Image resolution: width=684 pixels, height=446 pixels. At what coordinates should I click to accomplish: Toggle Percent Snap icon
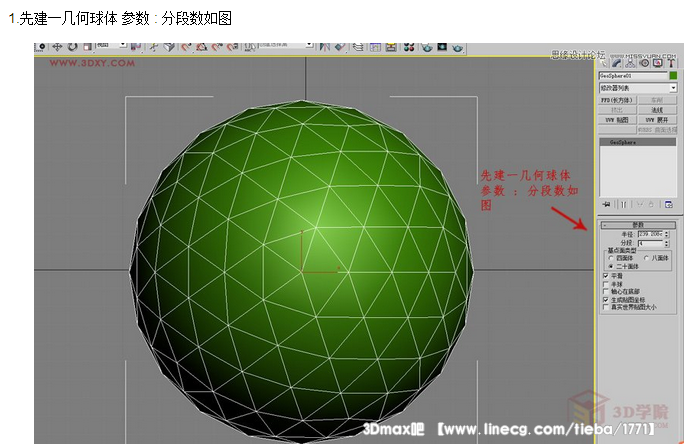click(x=217, y=47)
